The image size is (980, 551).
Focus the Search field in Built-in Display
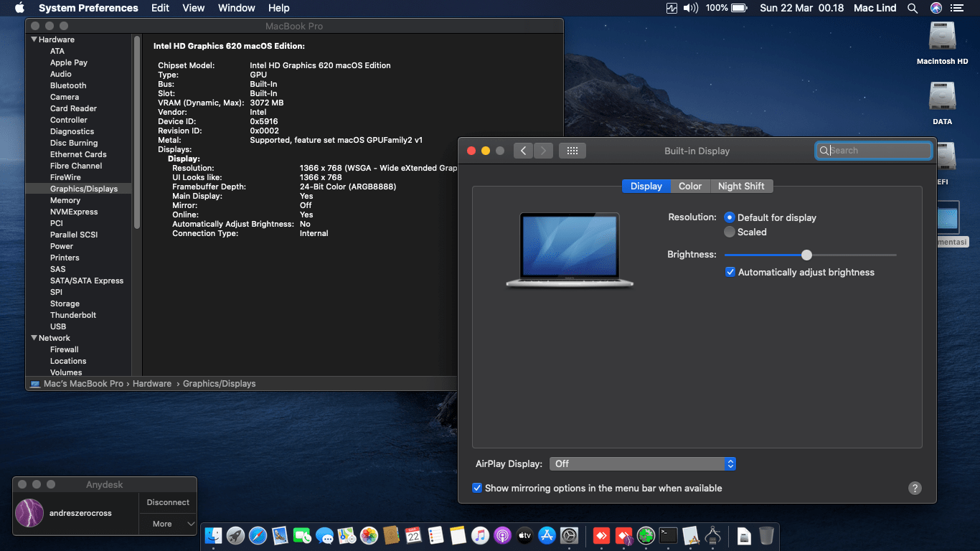coord(874,151)
